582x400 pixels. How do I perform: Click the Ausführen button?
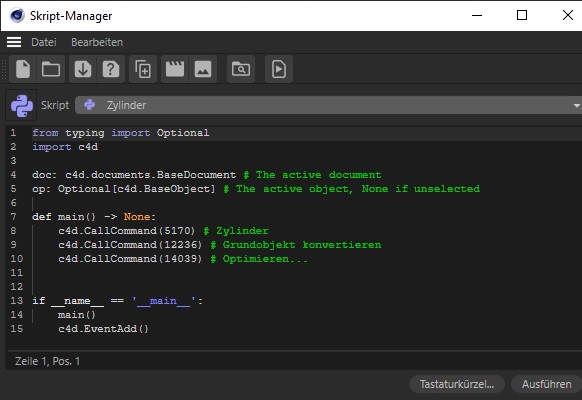[546, 384]
